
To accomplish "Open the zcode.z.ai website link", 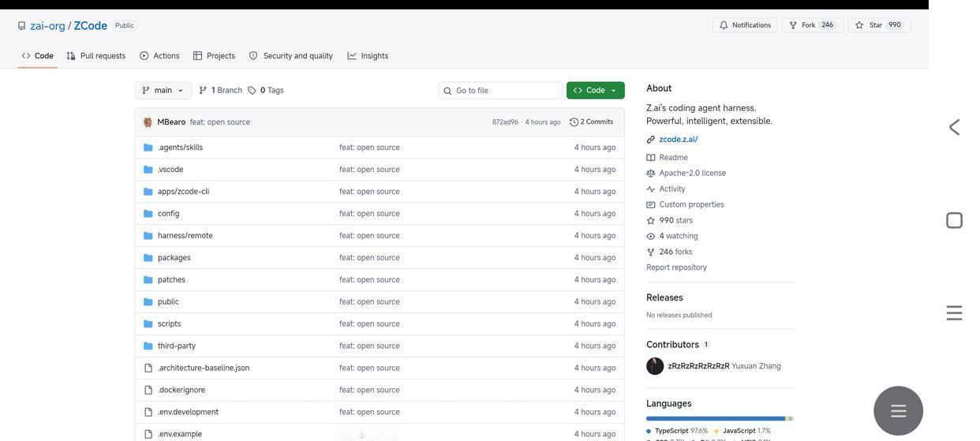I will pyautogui.click(x=679, y=140).
